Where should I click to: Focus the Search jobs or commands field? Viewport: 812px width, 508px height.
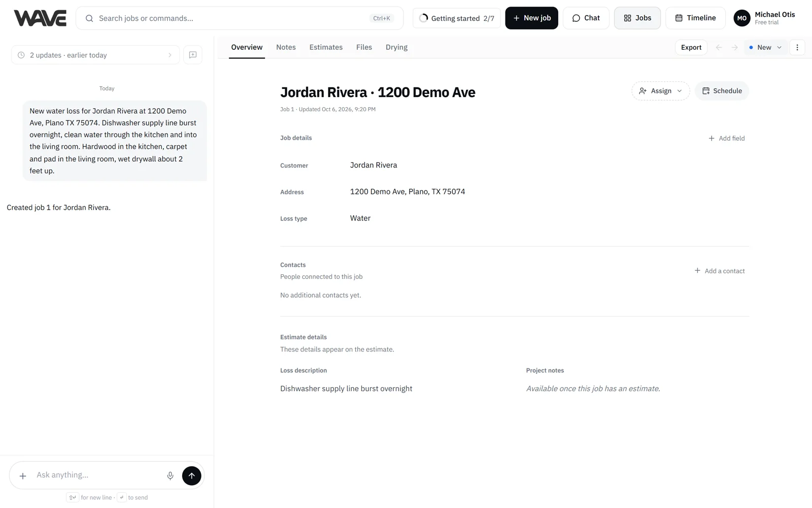coord(240,18)
